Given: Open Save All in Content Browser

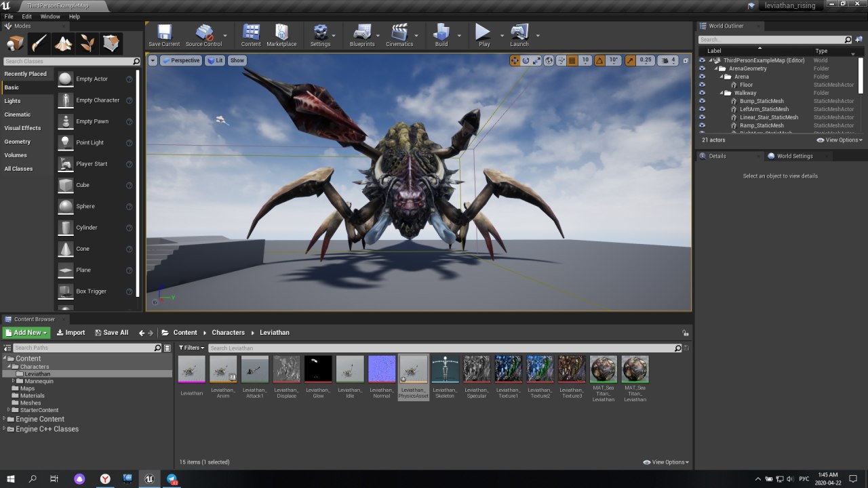Looking at the screenshot, I should 111,333.
